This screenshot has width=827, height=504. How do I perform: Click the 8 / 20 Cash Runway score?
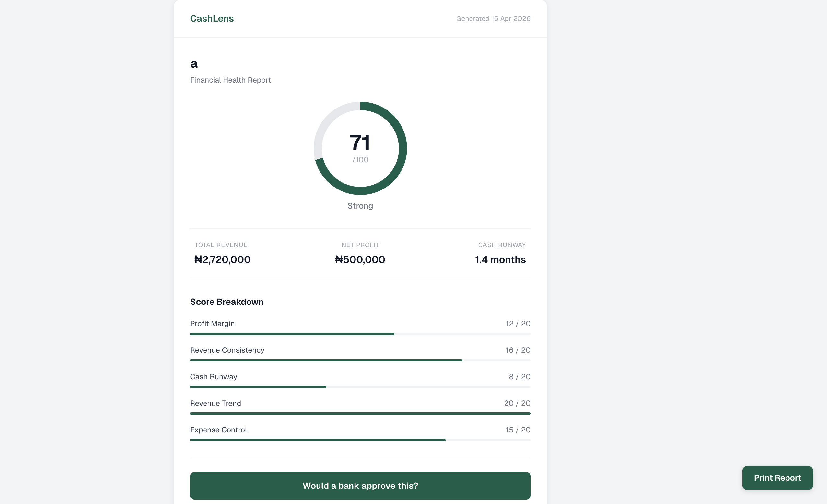[x=519, y=376]
